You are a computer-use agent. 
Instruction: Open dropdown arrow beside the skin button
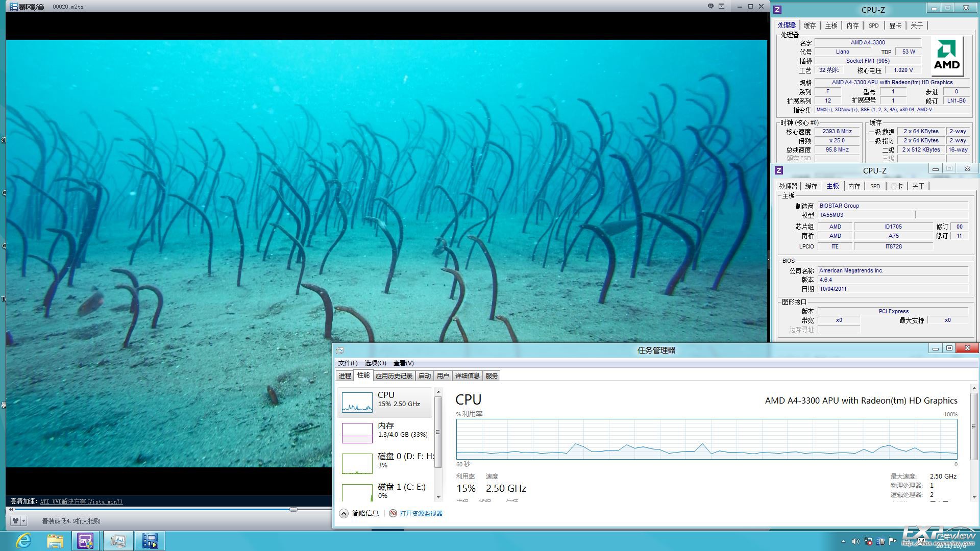click(x=23, y=521)
